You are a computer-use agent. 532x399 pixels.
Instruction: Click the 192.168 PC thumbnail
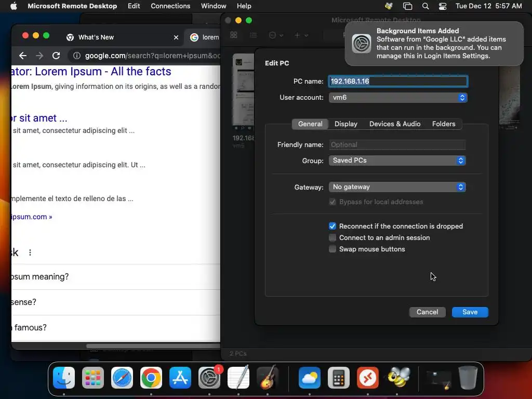tap(243, 90)
